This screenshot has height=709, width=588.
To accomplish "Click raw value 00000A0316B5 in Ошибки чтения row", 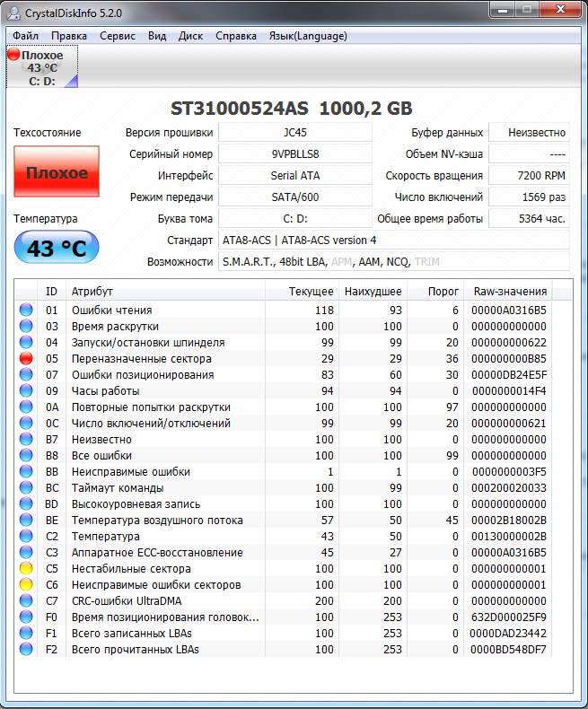I will [509, 311].
